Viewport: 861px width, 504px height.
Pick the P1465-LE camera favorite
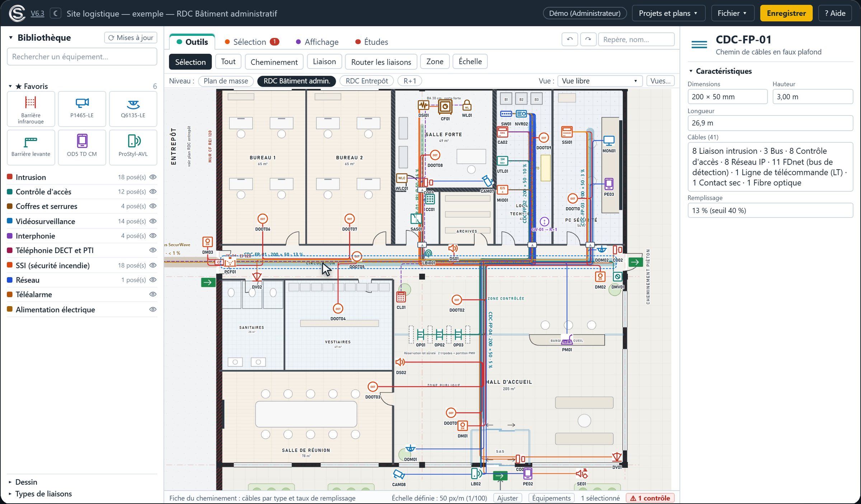(x=82, y=109)
